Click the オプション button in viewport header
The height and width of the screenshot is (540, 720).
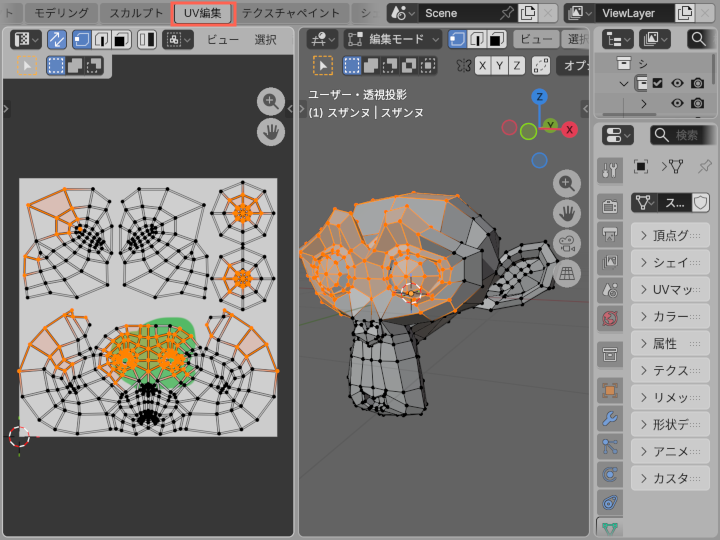574,65
